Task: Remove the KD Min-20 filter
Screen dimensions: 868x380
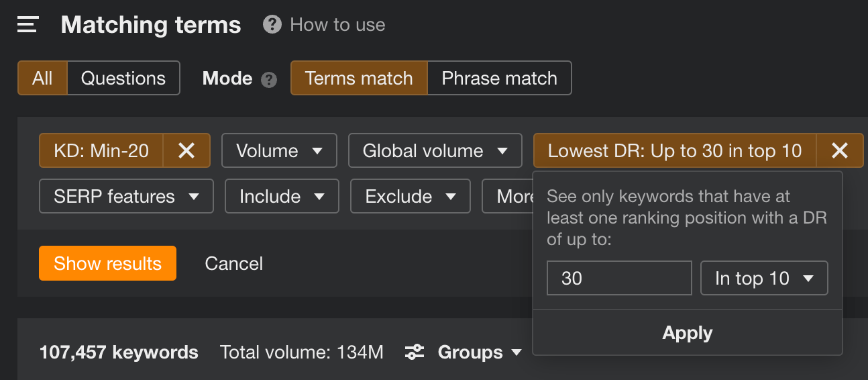Action: [186, 150]
